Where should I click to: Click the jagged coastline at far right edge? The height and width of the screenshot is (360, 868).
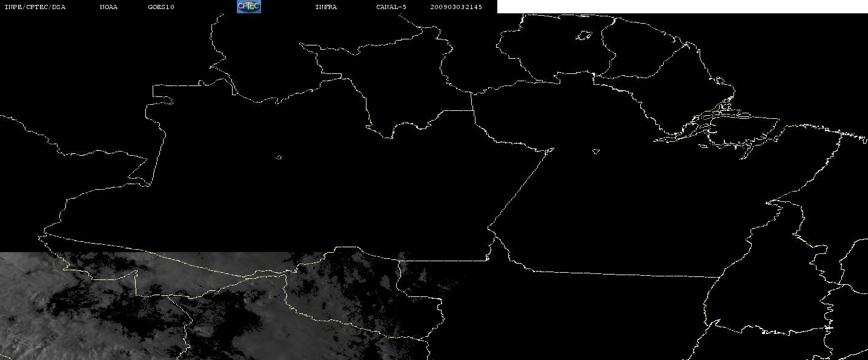(851, 135)
